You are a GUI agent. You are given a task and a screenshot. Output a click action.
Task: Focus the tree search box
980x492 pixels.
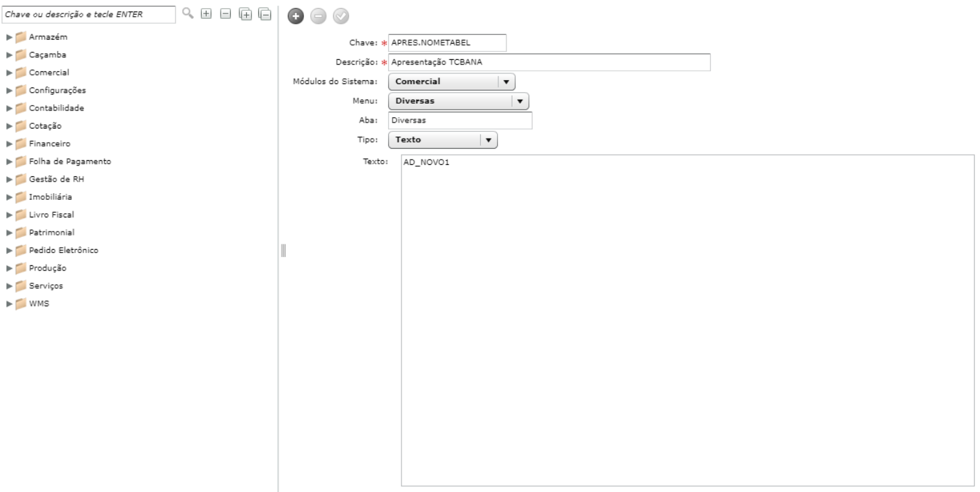pos(89,13)
